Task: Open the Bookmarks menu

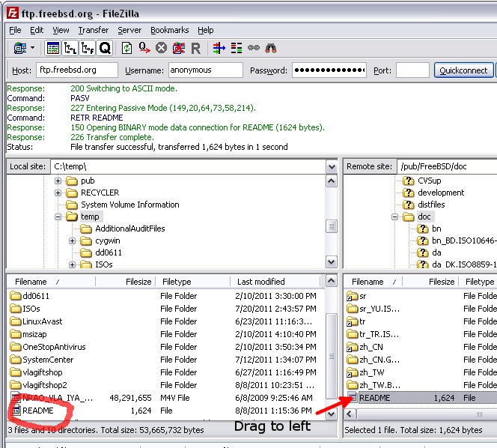Action: pos(169,30)
